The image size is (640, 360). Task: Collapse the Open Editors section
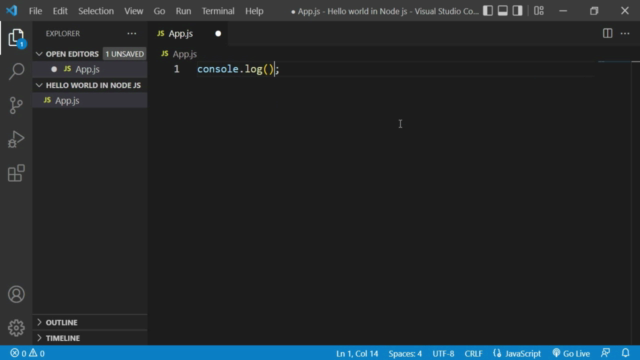(68, 54)
